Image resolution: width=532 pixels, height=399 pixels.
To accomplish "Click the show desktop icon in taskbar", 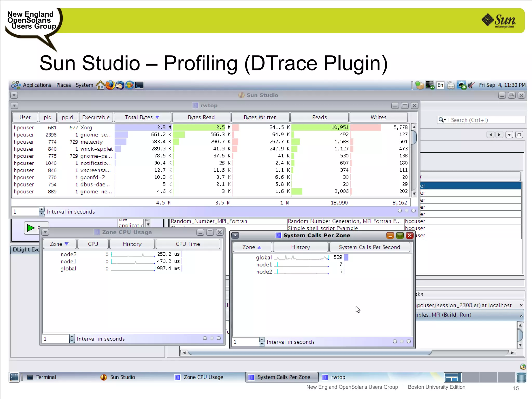I will point(14,377).
